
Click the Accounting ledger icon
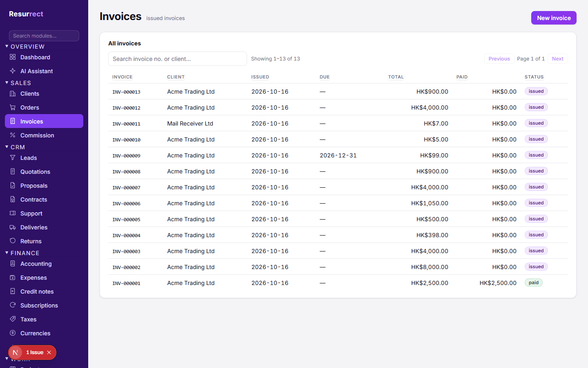click(13, 264)
